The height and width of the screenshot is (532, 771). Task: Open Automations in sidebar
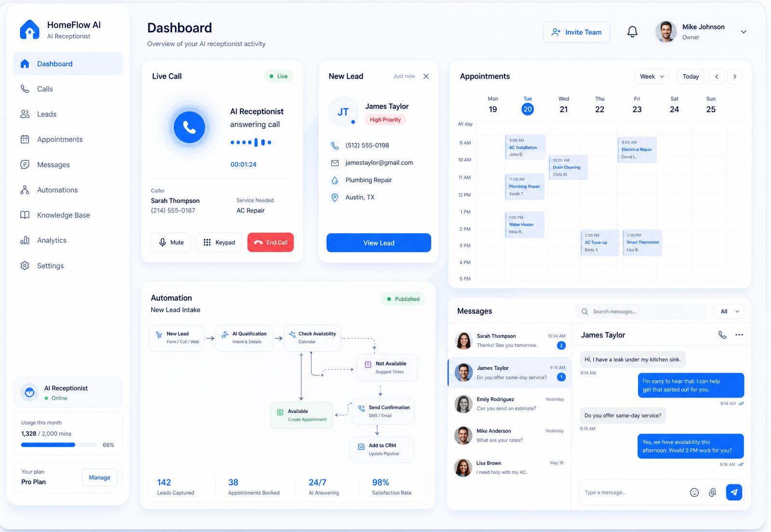coord(68,190)
